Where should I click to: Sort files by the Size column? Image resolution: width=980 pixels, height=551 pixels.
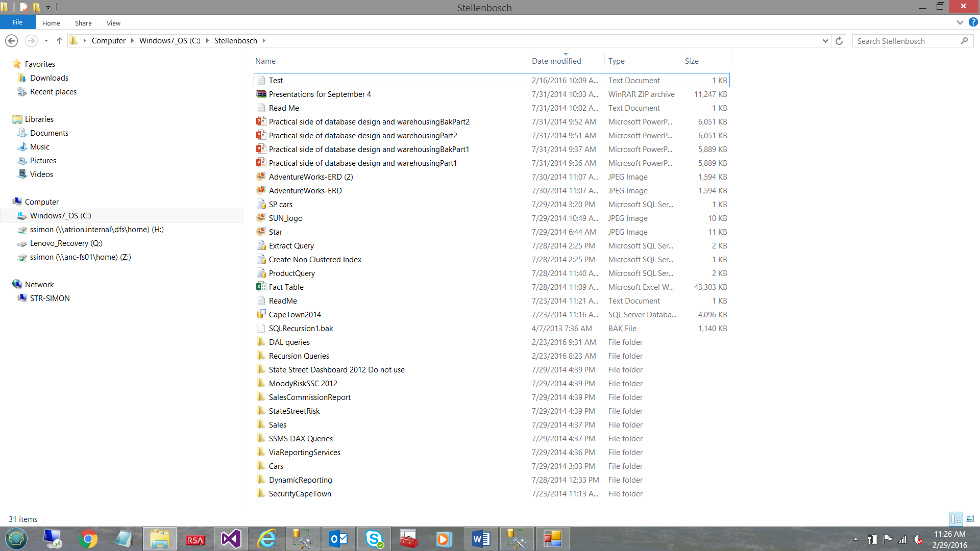click(692, 61)
